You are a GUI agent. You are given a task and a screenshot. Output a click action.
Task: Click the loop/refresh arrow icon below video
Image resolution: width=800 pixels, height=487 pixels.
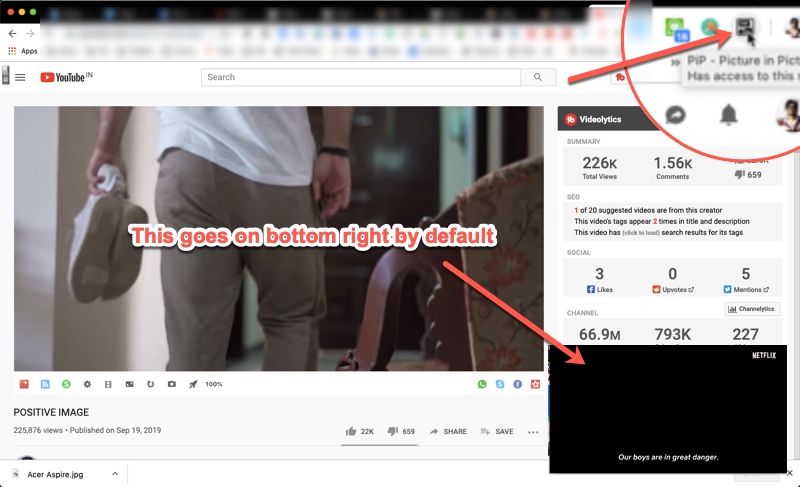pos(151,384)
